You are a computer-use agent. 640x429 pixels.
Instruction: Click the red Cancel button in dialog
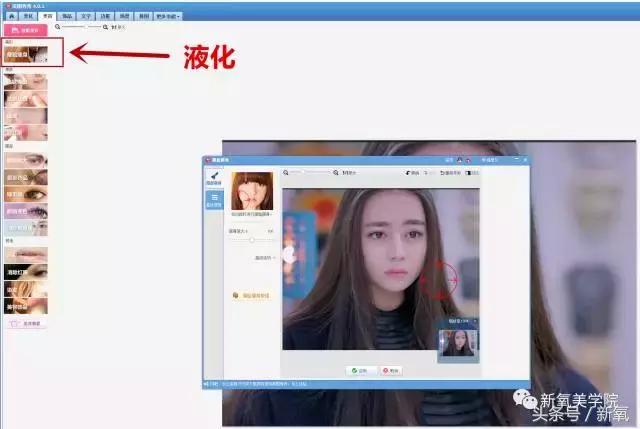coord(391,370)
